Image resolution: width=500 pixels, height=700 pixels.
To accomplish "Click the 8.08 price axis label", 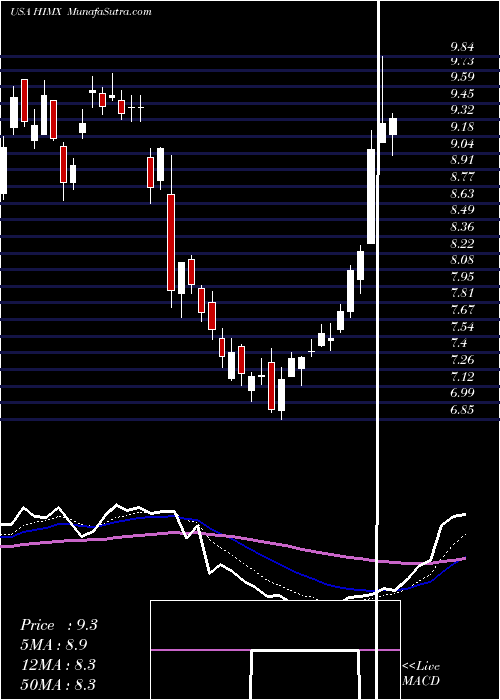I will pyautogui.click(x=462, y=260).
